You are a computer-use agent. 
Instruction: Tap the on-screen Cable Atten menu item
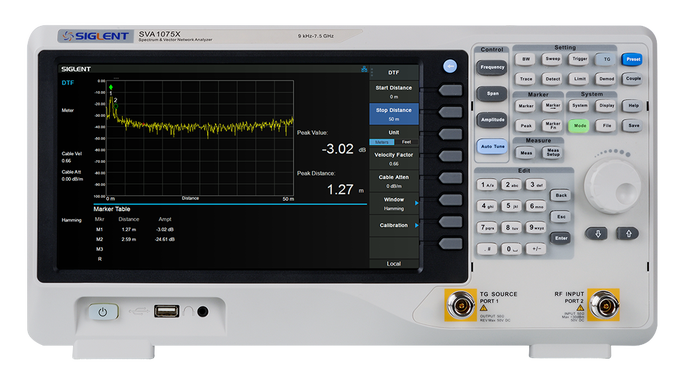tap(394, 181)
